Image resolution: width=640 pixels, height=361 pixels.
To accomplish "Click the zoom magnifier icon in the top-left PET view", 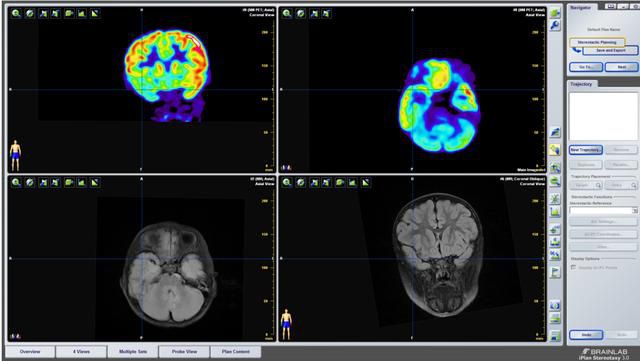I will (16, 13).
